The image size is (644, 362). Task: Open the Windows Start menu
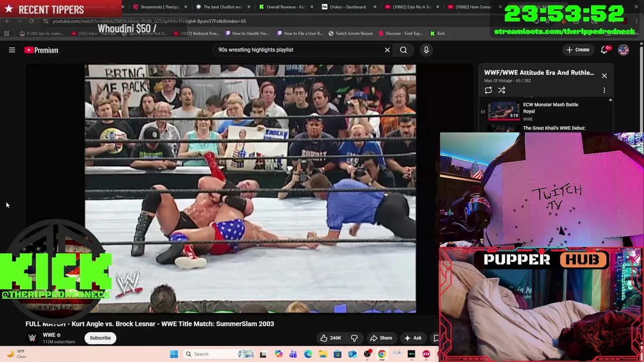tap(174, 354)
